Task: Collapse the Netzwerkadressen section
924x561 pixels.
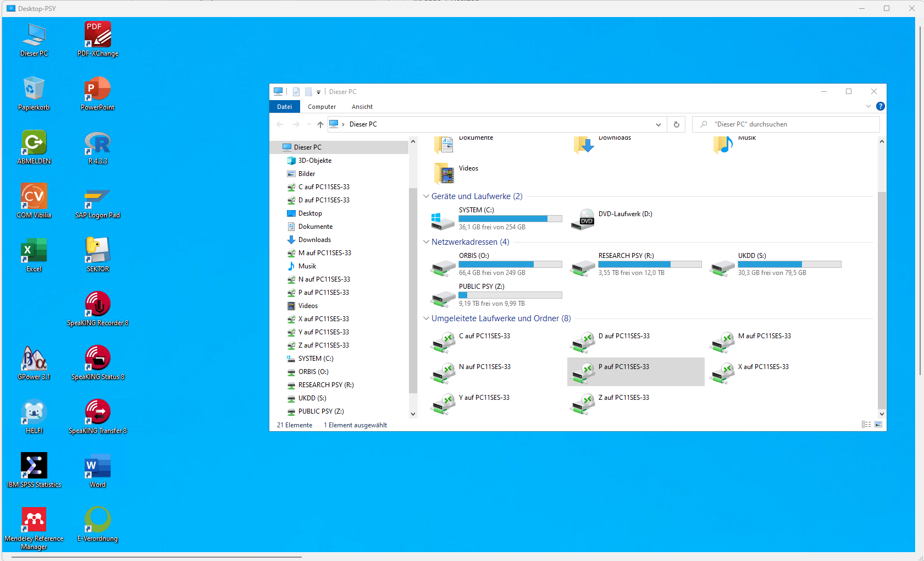Action: pyautogui.click(x=427, y=242)
